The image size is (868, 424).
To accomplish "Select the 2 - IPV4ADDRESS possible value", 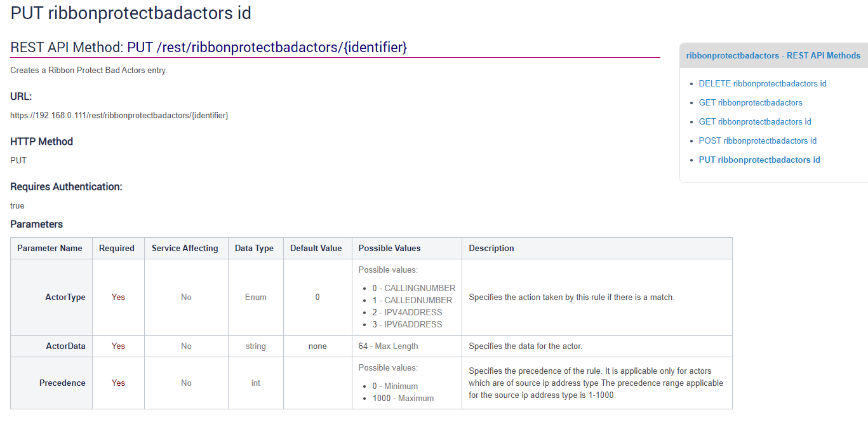I will pyautogui.click(x=404, y=312).
